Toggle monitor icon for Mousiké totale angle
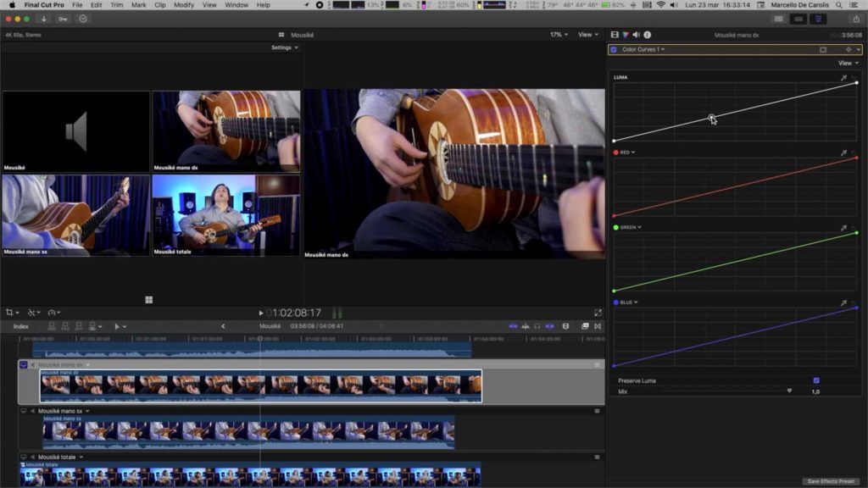 tap(23, 457)
